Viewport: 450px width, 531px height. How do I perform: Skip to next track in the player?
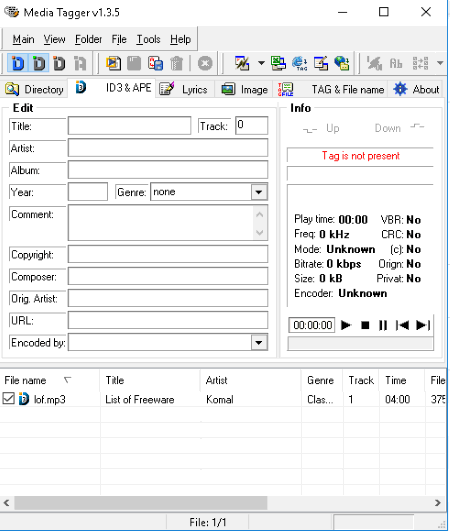[x=423, y=325]
